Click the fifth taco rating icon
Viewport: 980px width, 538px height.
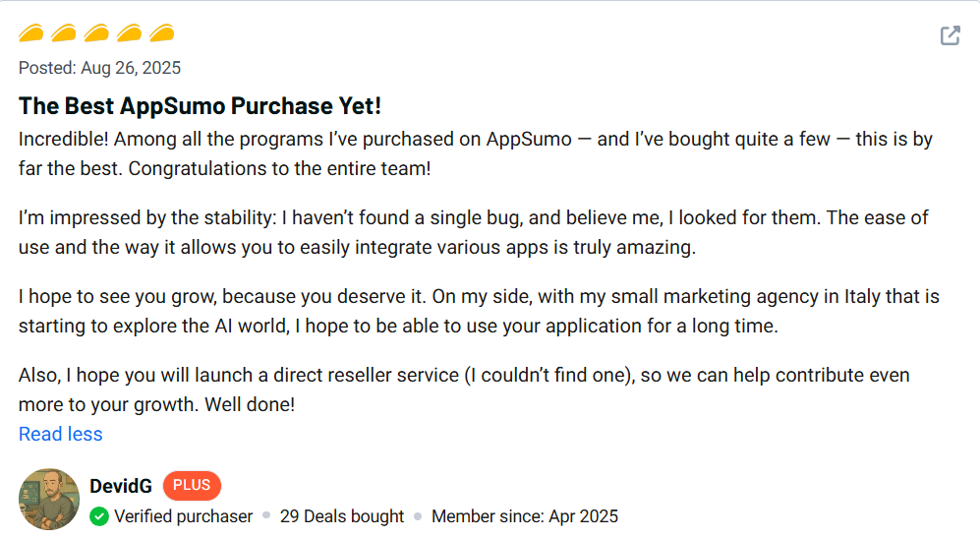coord(161,33)
